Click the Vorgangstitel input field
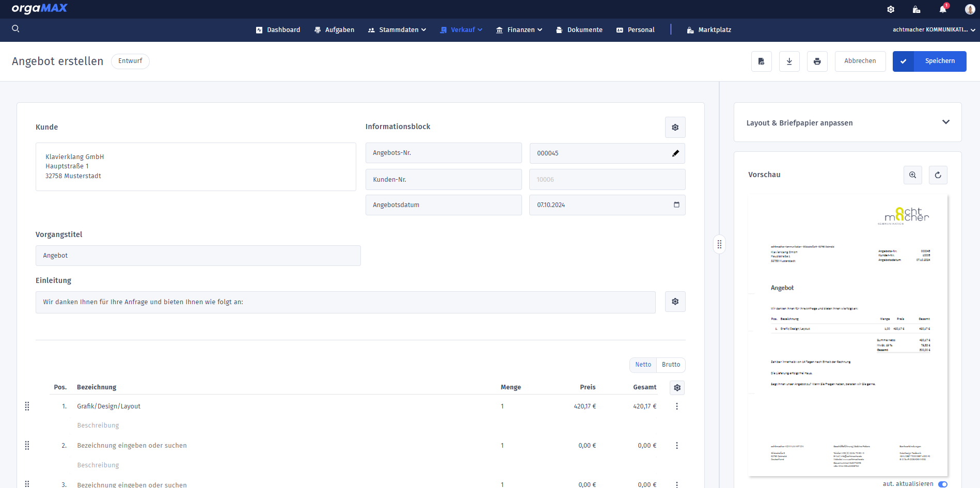Screen dimensions: 980x488 (x=198, y=256)
